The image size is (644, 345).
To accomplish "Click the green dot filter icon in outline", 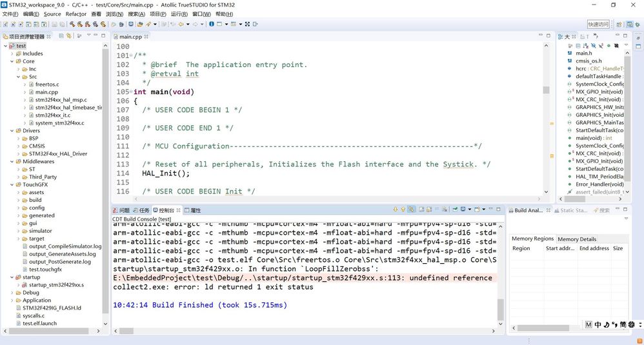I will [x=609, y=46].
